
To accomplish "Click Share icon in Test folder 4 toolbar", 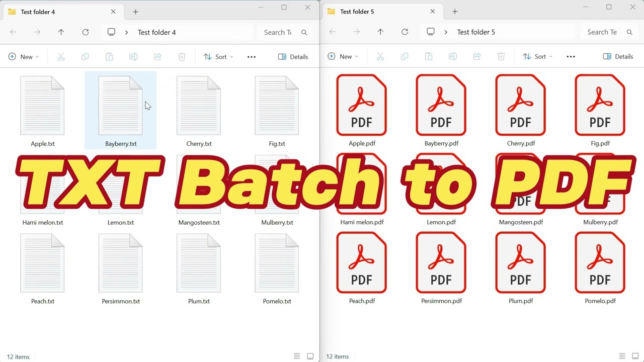I will [x=157, y=57].
